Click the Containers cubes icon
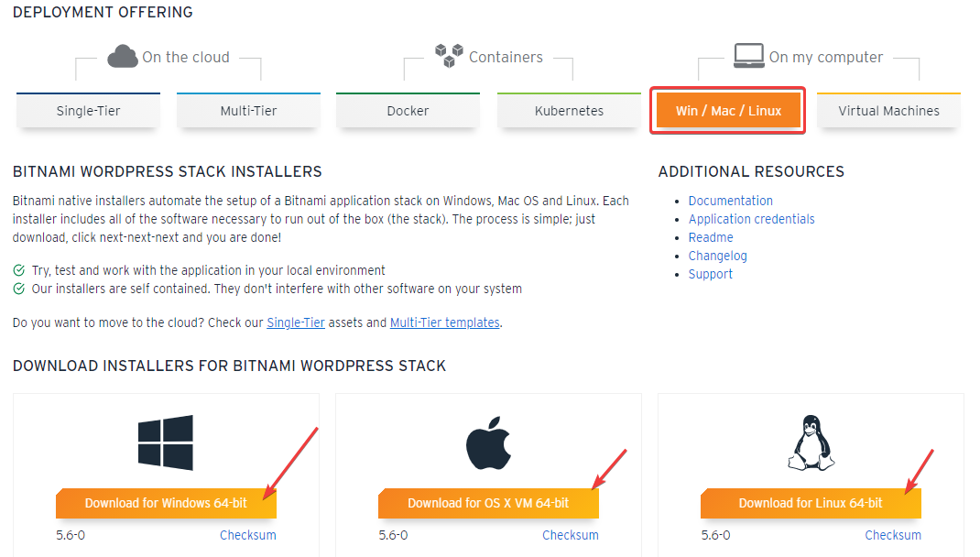The width and height of the screenshot is (980, 557). click(449, 55)
